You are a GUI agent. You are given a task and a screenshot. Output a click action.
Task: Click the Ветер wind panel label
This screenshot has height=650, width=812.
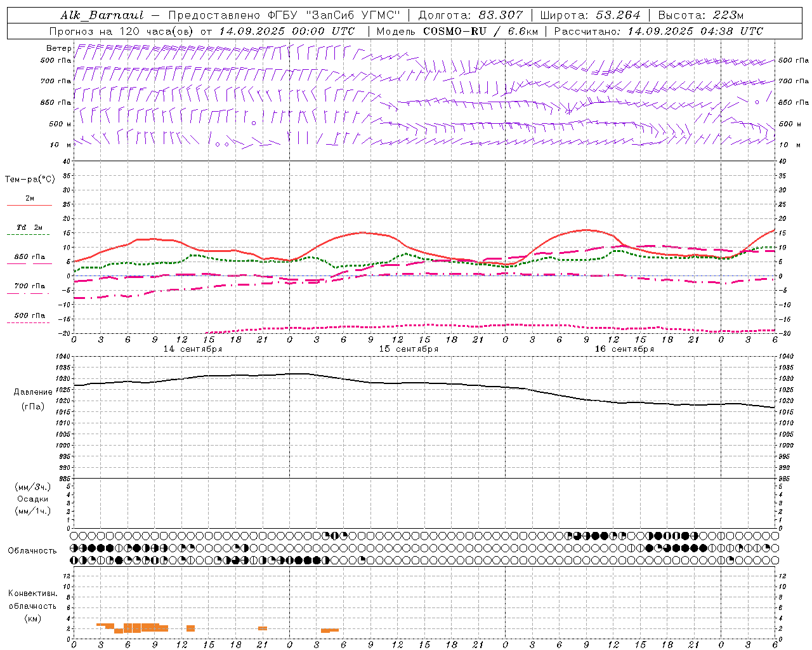(x=59, y=48)
